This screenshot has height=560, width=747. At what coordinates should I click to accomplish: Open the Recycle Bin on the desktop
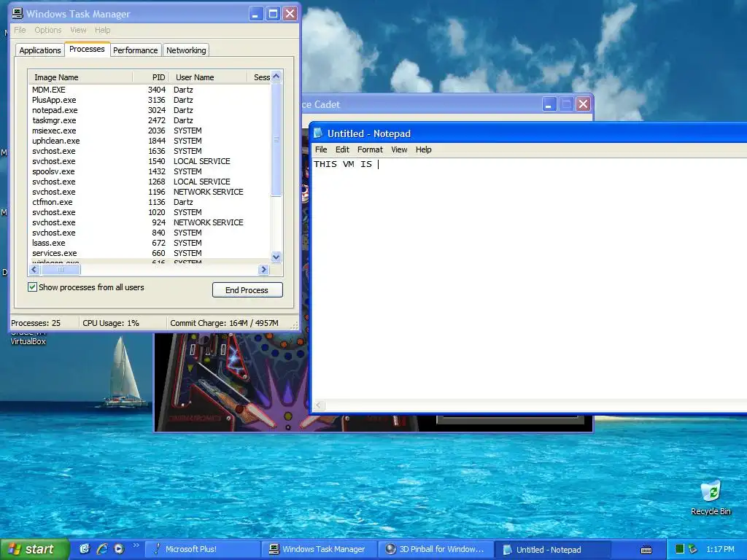click(711, 498)
